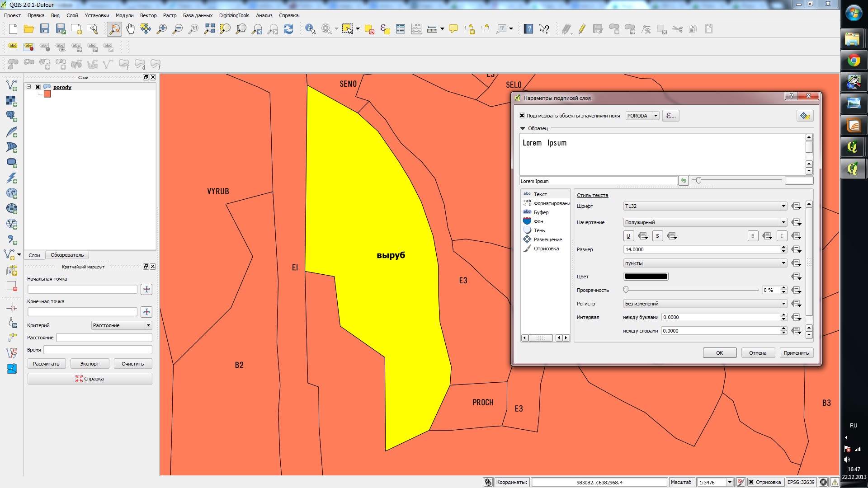Open the PORODA field dropdown
The image size is (868, 488).
[656, 116]
